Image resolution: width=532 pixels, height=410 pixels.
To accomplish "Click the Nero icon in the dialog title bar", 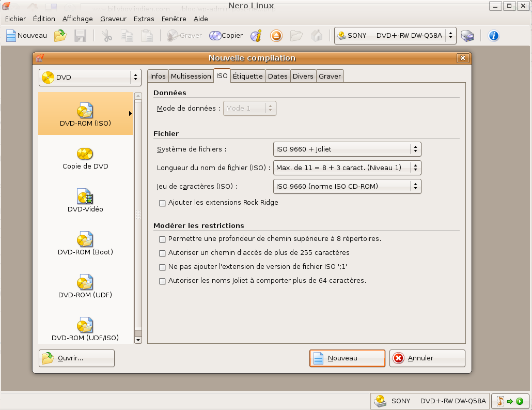I will click(x=40, y=58).
